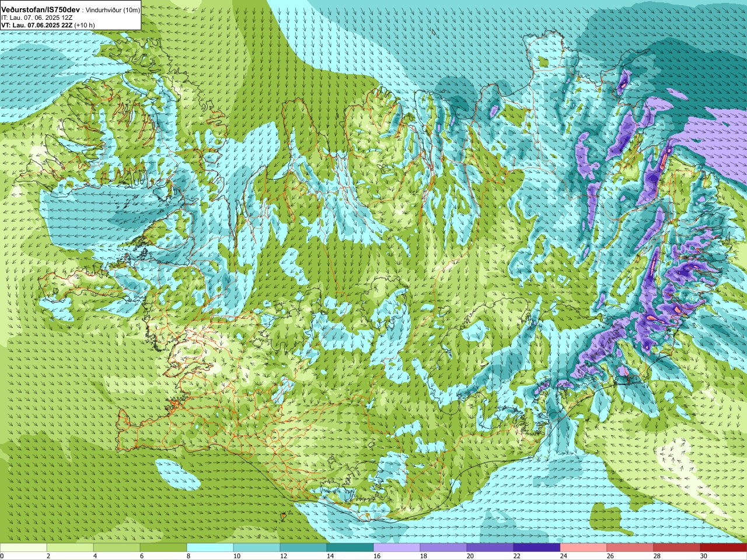Select the light green 2–4 legend swatch
Screen dimensions: 747x560
(70, 548)
